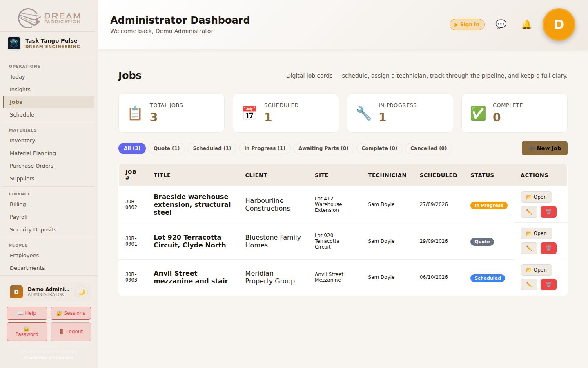Open Insights in sidebar
This screenshot has width=588, height=368.
click(x=49, y=90)
